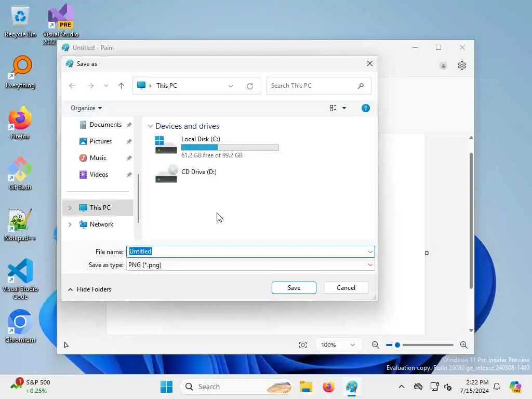
Task: Select Pictures in the navigation pane
Action: tap(100, 141)
